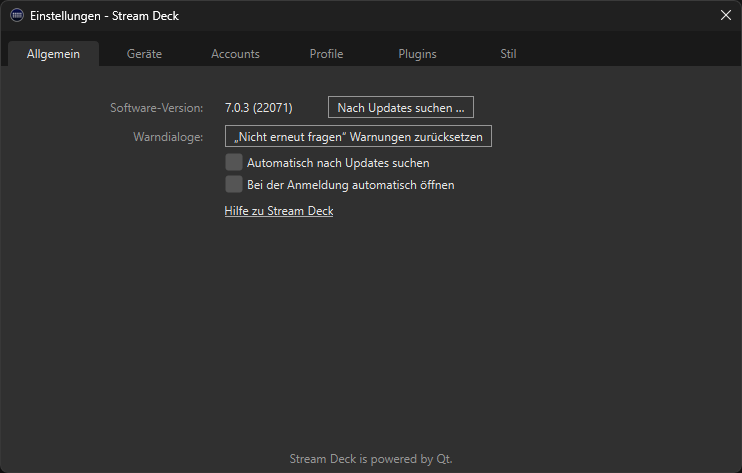Viewport: 742px width, 473px height.
Task: Click the version number 7.0.3 (22071)
Action: pyautogui.click(x=259, y=107)
